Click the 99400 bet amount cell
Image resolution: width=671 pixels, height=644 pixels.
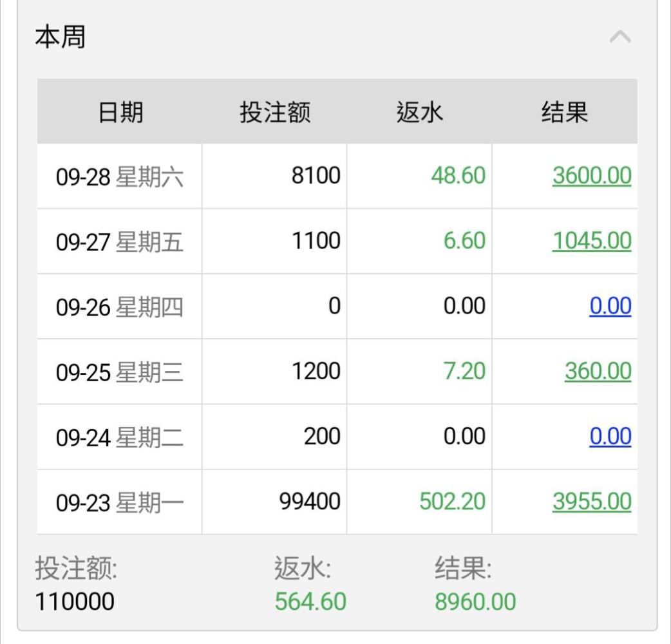click(x=310, y=502)
